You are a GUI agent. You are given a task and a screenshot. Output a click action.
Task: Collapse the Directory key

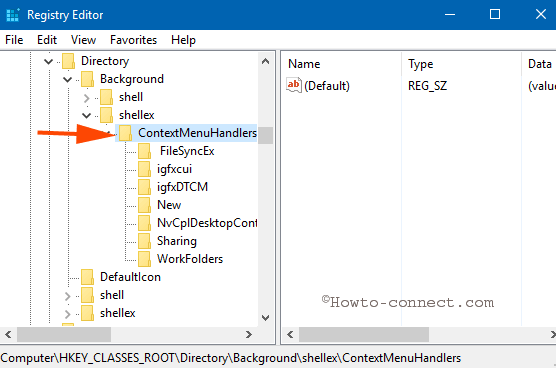pos(49,62)
